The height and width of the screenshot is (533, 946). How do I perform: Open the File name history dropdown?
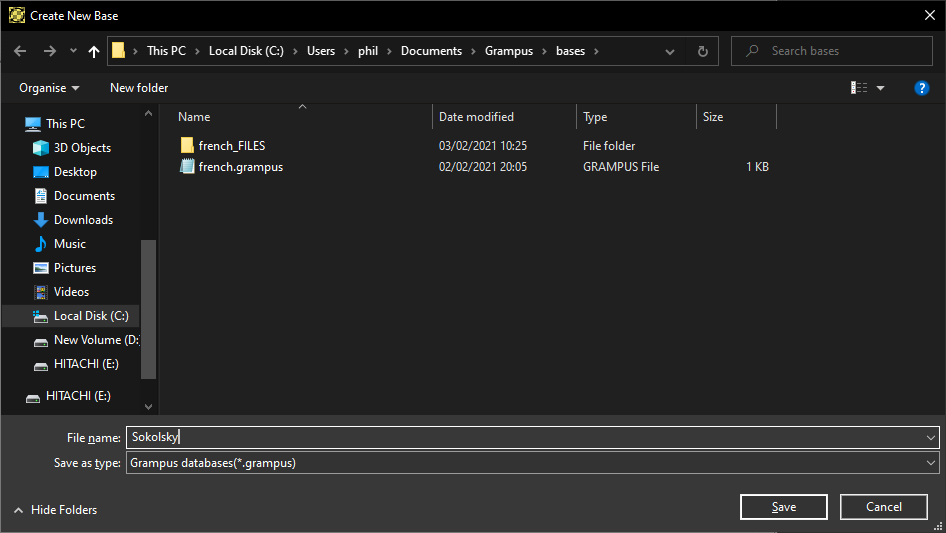tap(931, 437)
